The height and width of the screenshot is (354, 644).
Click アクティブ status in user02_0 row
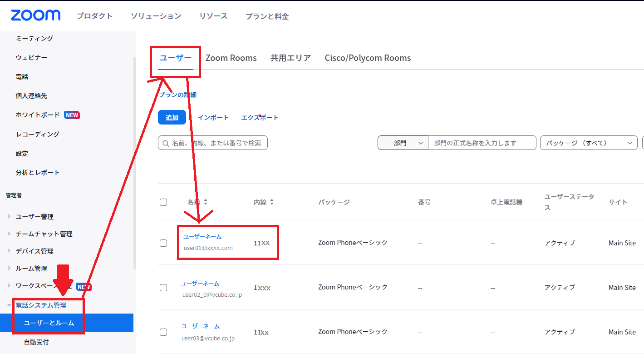tap(560, 288)
